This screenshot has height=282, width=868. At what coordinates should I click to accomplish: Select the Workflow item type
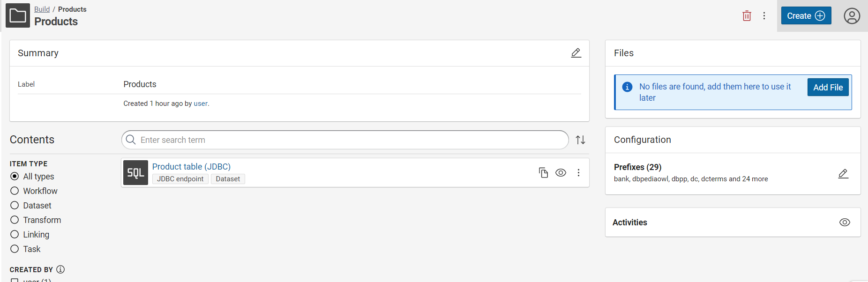coord(15,191)
